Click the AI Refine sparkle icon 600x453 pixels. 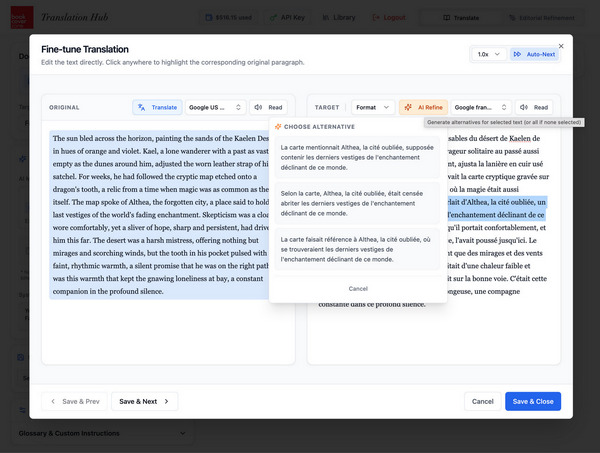click(x=408, y=108)
